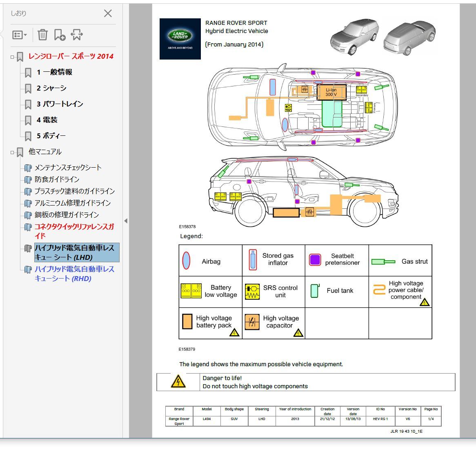Collapse the 他マニュアル bookmark group

coord(12,152)
